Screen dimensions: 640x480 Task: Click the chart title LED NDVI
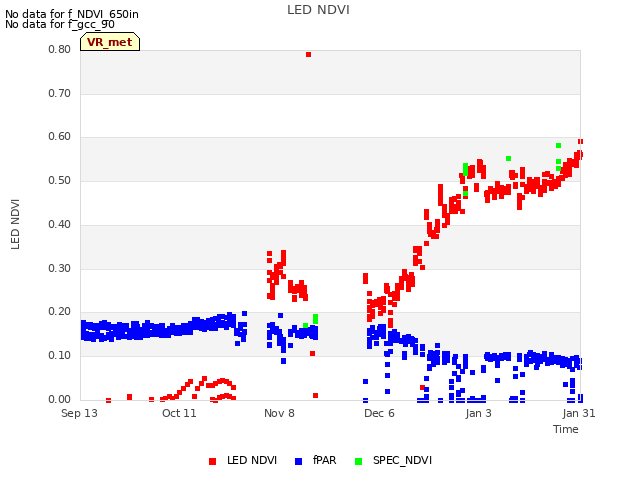pos(318,10)
